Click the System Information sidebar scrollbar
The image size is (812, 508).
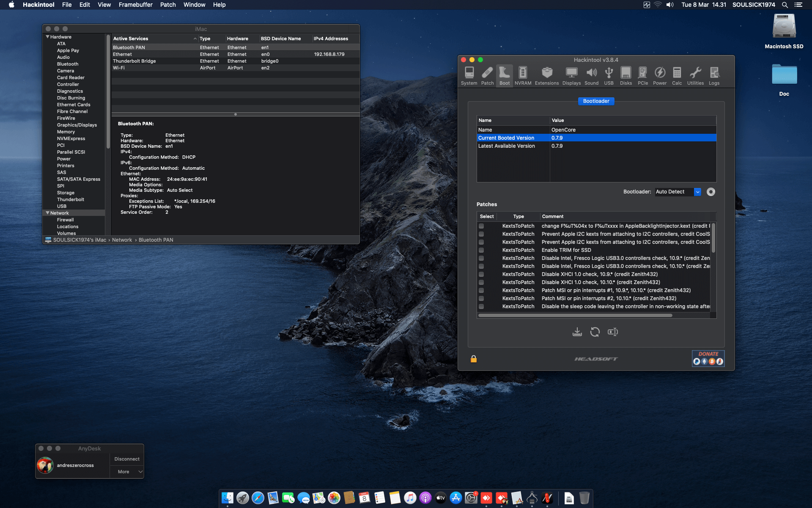pyautogui.click(x=108, y=91)
